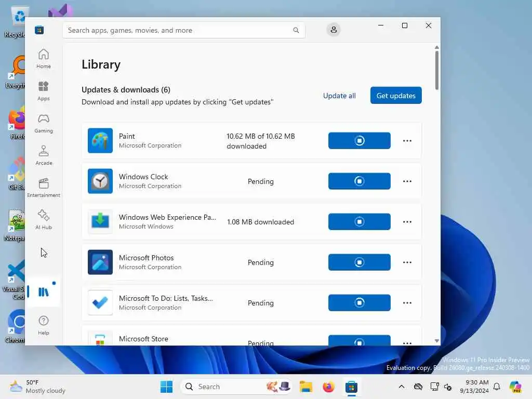The image size is (532, 399).
Task: Open the AI Hub section
Action: (44, 220)
